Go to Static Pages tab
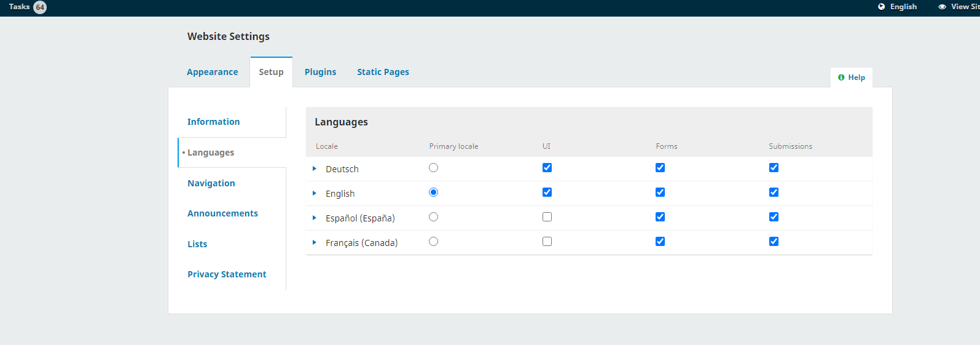Image resolution: width=980 pixels, height=345 pixels. [383, 72]
